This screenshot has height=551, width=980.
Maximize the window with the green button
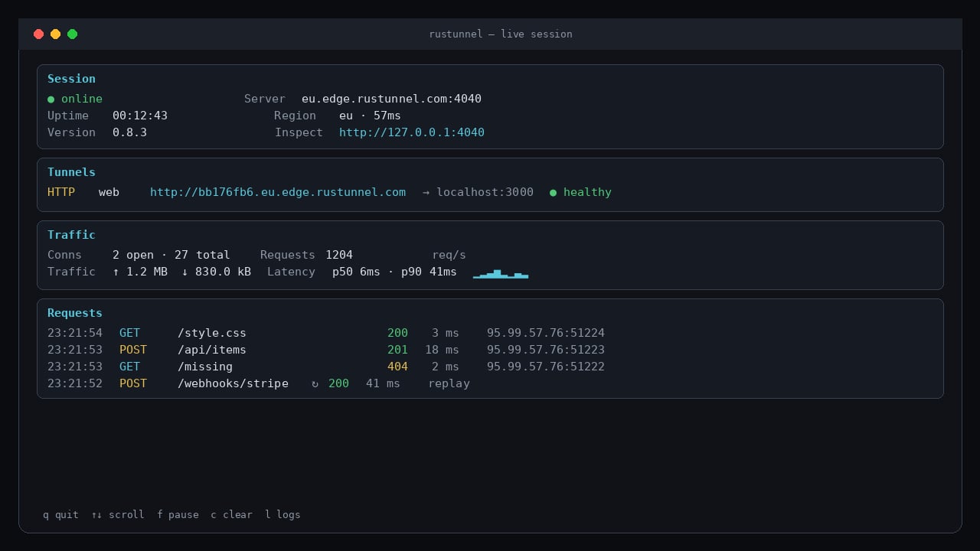click(x=72, y=34)
